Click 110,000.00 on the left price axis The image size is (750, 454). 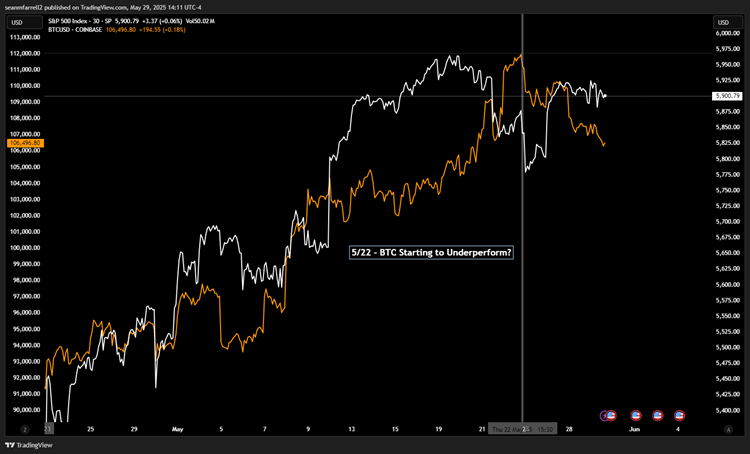pos(25,86)
